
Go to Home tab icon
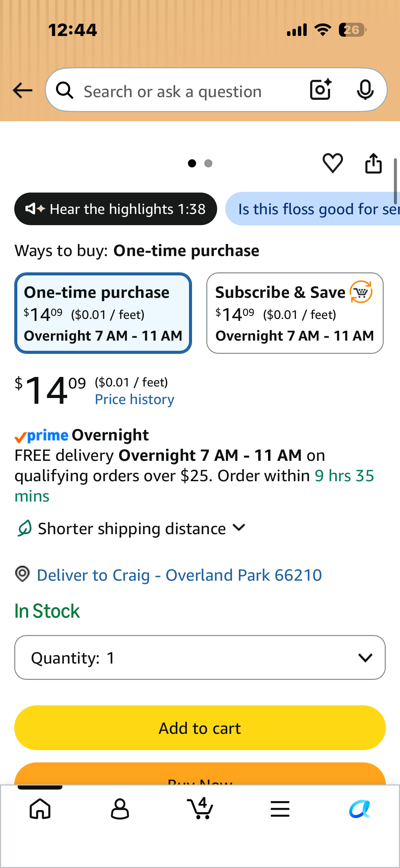point(40,809)
